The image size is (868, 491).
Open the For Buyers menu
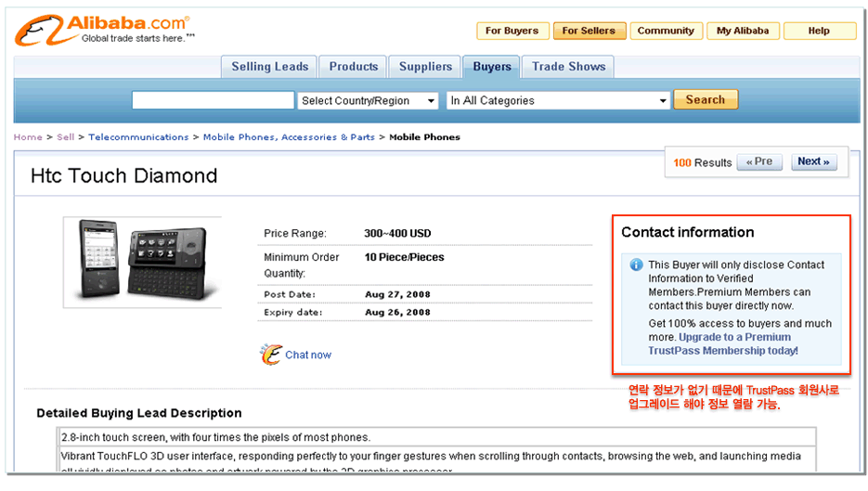point(512,31)
